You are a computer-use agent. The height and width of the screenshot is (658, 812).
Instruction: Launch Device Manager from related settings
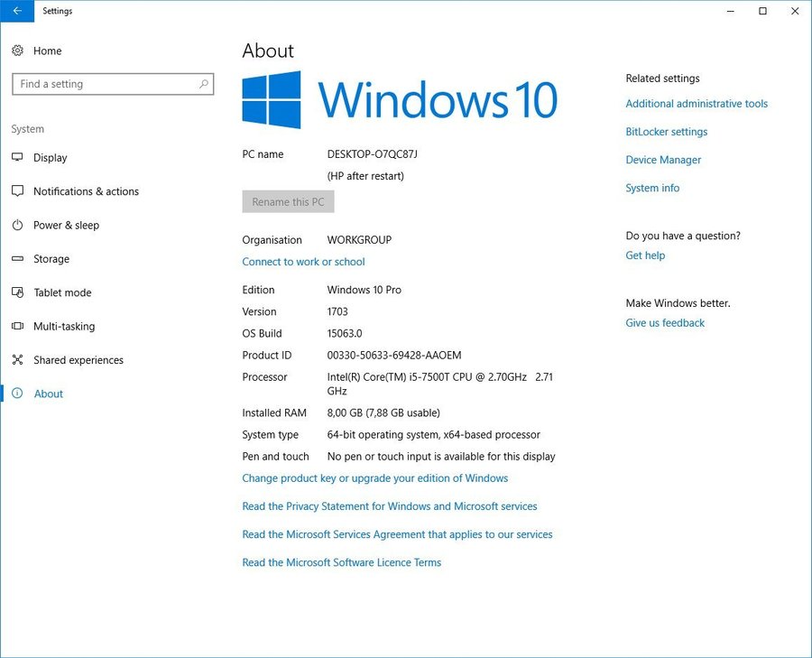[663, 160]
